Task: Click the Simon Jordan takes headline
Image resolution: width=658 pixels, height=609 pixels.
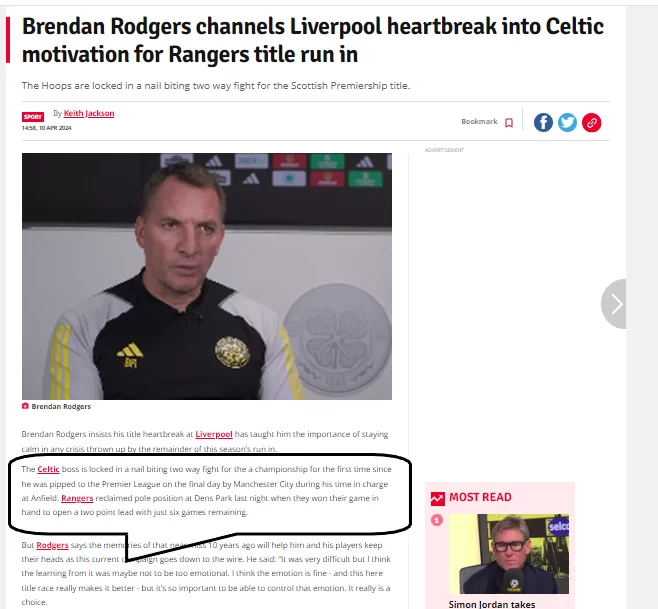Action: click(492, 604)
